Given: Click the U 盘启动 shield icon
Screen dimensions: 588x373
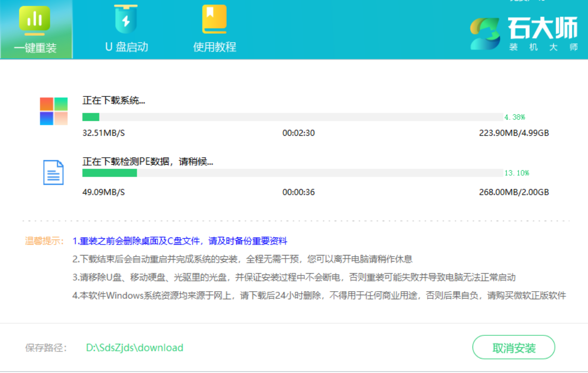Looking at the screenshot, I should tap(126, 20).
